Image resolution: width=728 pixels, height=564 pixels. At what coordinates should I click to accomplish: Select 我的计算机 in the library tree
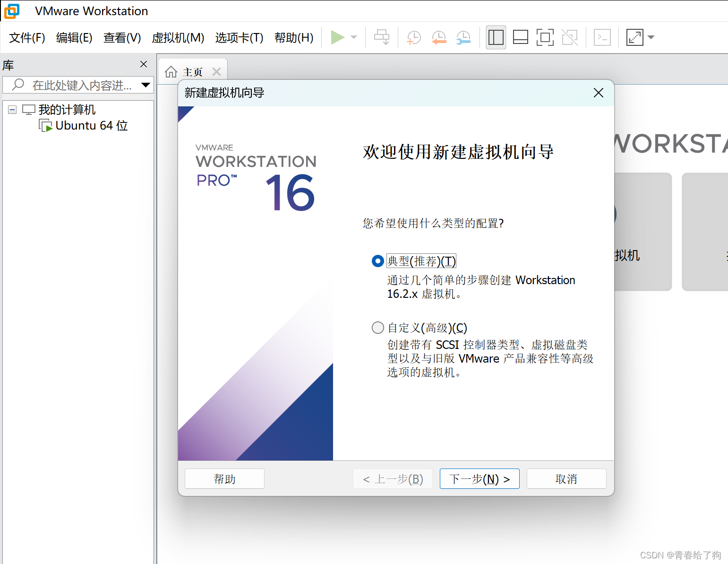pos(67,110)
